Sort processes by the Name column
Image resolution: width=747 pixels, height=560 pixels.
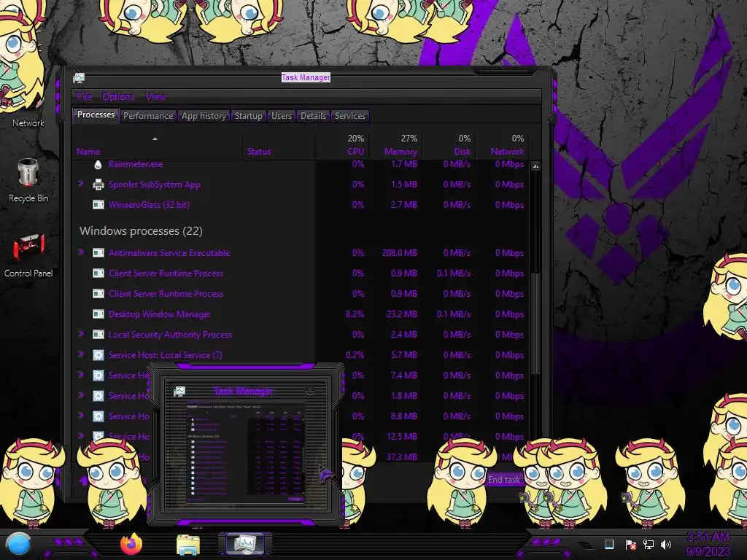[158, 145]
